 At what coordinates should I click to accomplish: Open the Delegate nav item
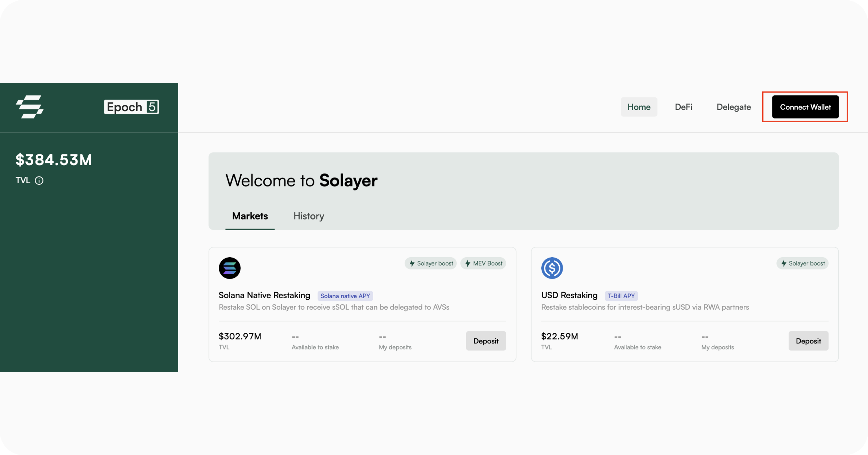734,107
